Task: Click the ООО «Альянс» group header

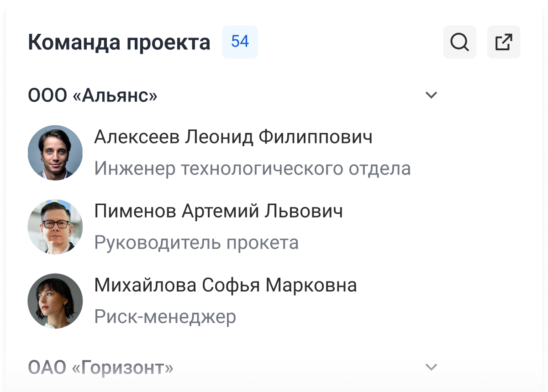Action: click(x=93, y=95)
